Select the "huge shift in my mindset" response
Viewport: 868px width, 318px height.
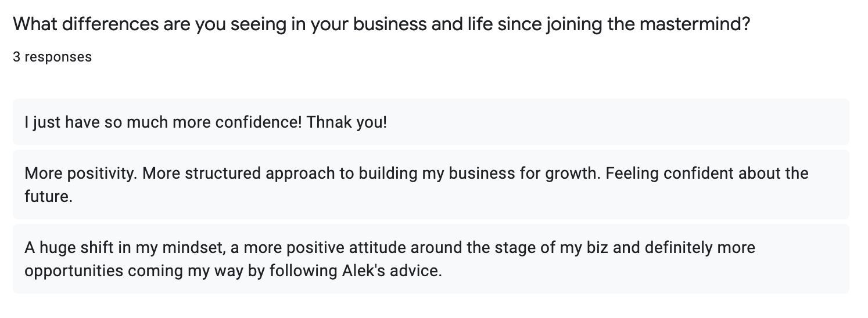tap(431, 259)
